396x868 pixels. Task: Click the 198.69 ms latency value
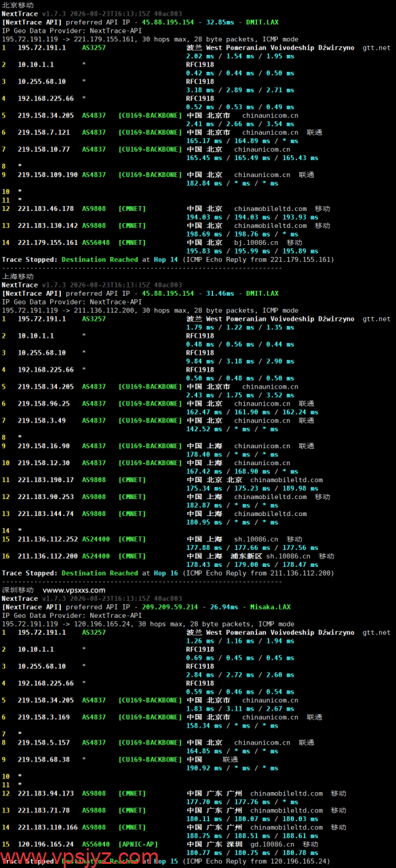tap(204, 234)
